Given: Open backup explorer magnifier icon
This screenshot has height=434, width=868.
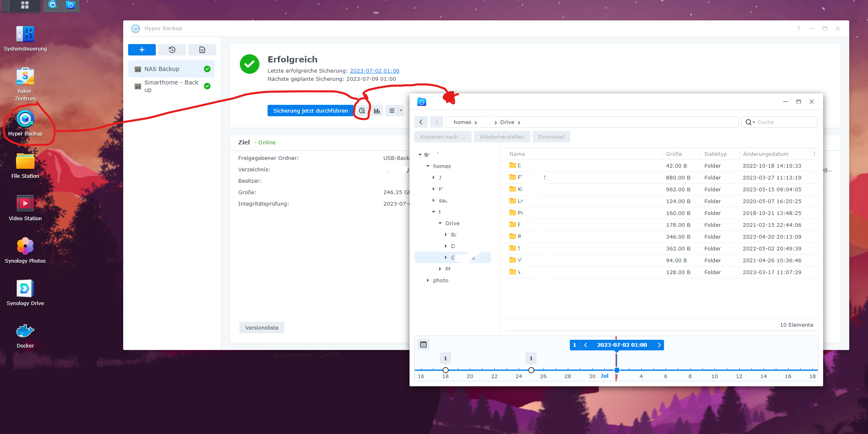Looking at the screenshot, I should tap(362, 111).
